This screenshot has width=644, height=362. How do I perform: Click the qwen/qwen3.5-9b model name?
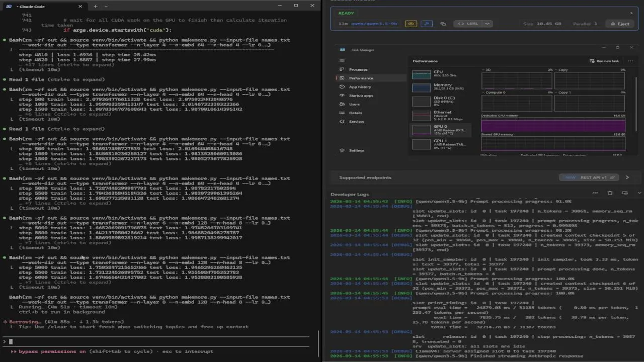pos(373,24)
